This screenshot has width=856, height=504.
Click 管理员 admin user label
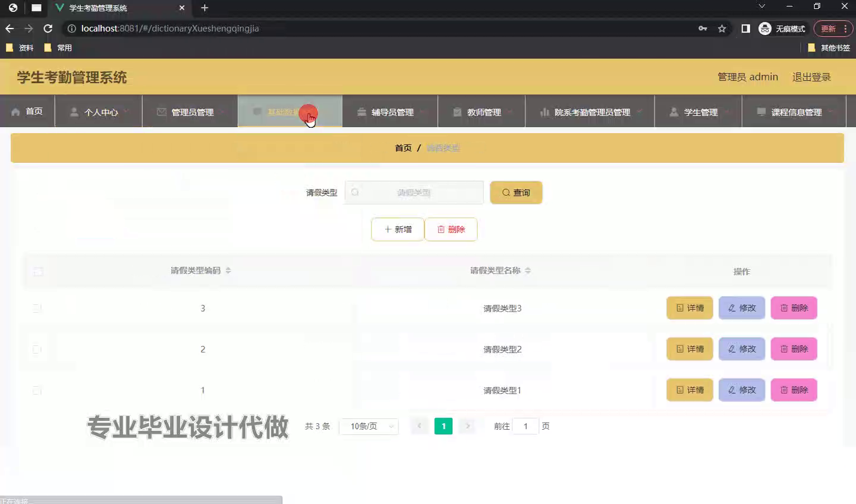(x=748, y=77)
